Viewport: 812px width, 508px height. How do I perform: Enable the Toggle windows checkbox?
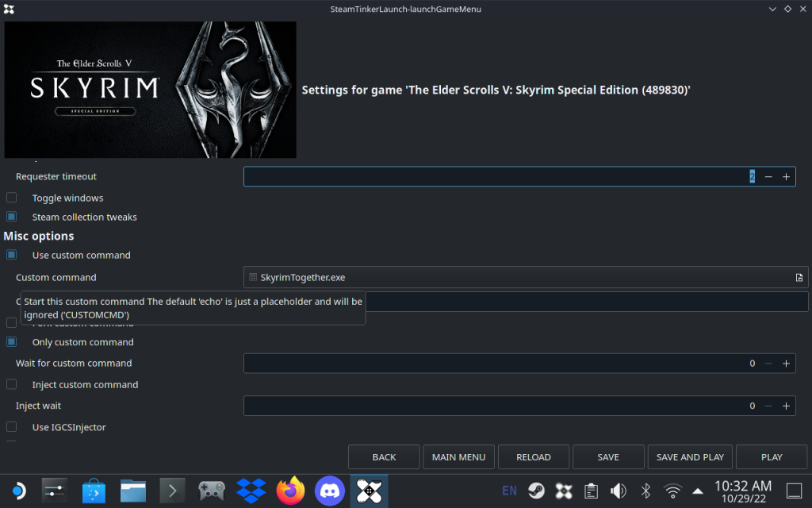12,198
